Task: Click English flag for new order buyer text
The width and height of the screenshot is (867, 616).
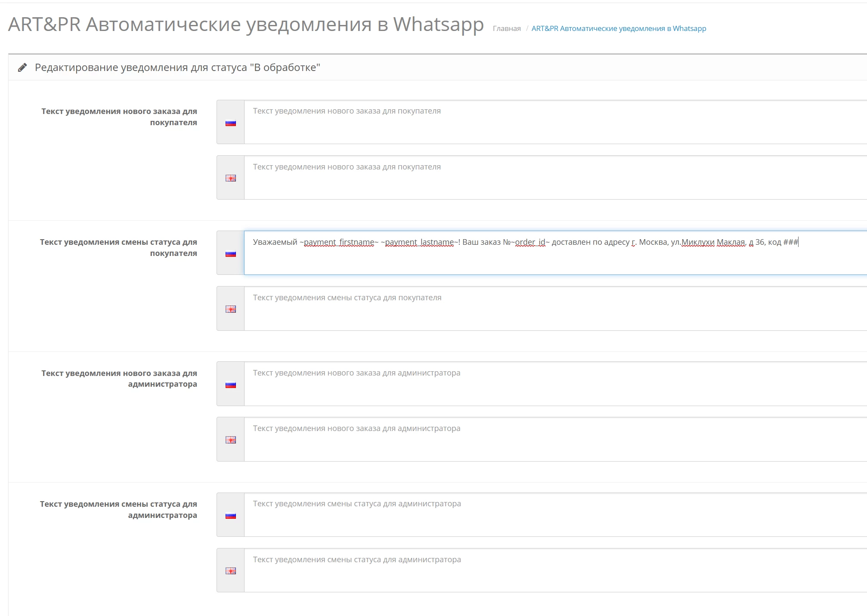Action: pyautogui.click(x=231, y=178)
